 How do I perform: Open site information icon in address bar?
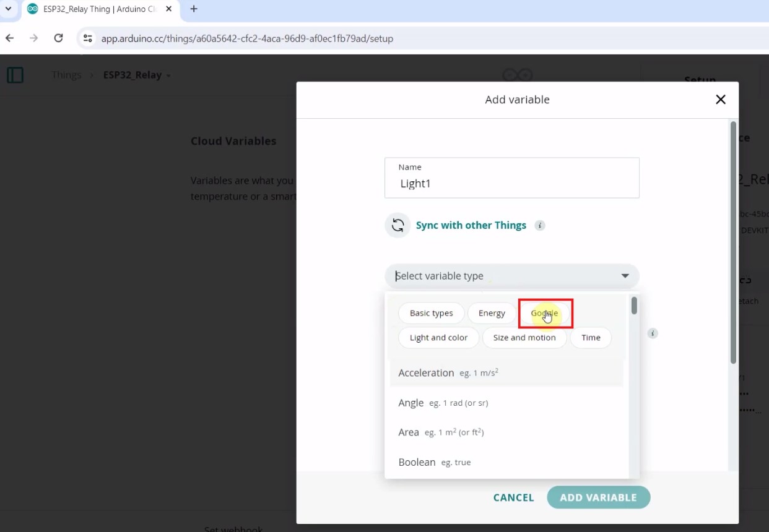(x=88, y=38)
